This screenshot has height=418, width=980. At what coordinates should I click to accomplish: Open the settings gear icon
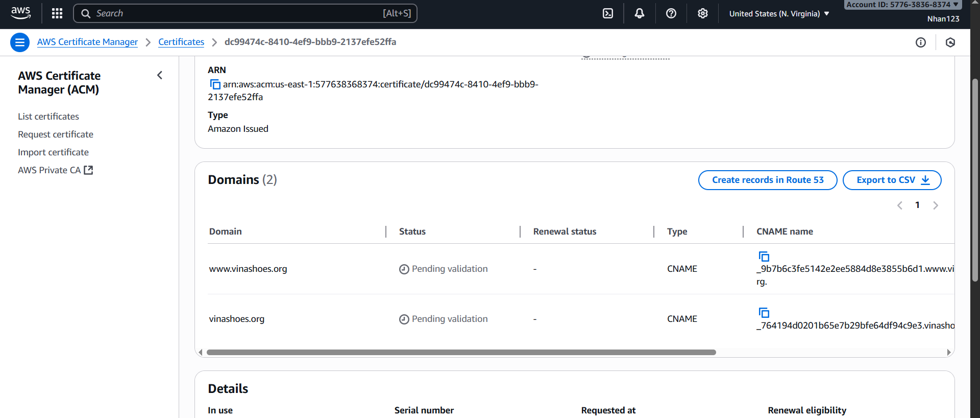pos(703,13)
